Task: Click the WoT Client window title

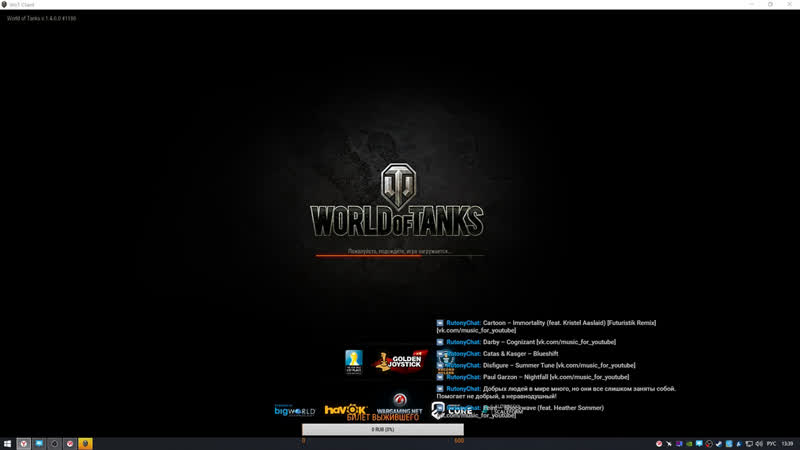Action: [x=21, y=5]
